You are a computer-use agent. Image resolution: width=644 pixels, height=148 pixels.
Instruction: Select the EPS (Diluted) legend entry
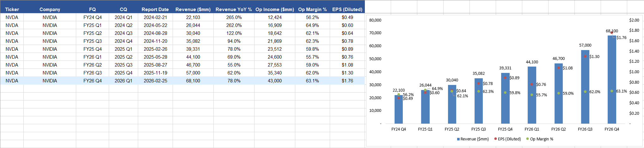(507, 139)
